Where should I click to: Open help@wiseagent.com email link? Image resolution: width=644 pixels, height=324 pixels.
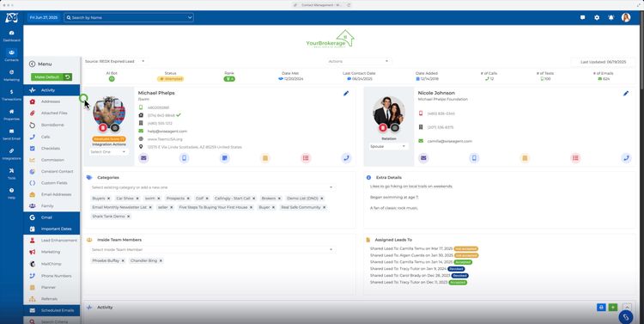click(167, 131)
